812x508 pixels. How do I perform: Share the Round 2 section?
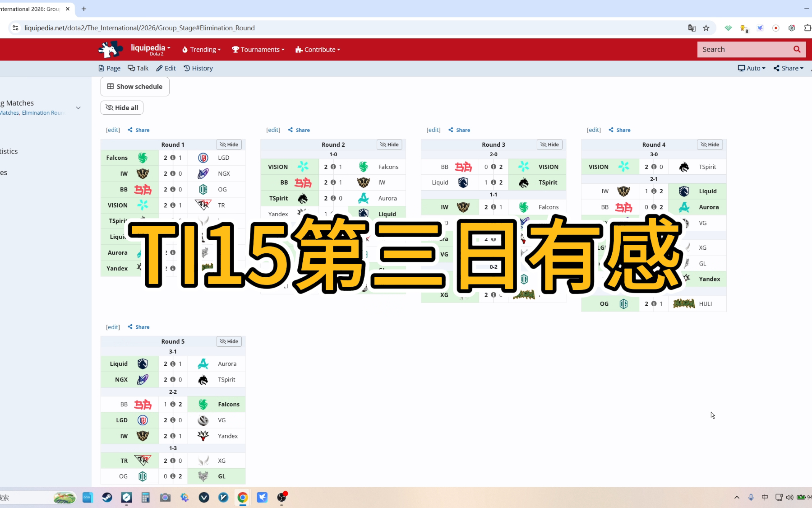(299, 130)
